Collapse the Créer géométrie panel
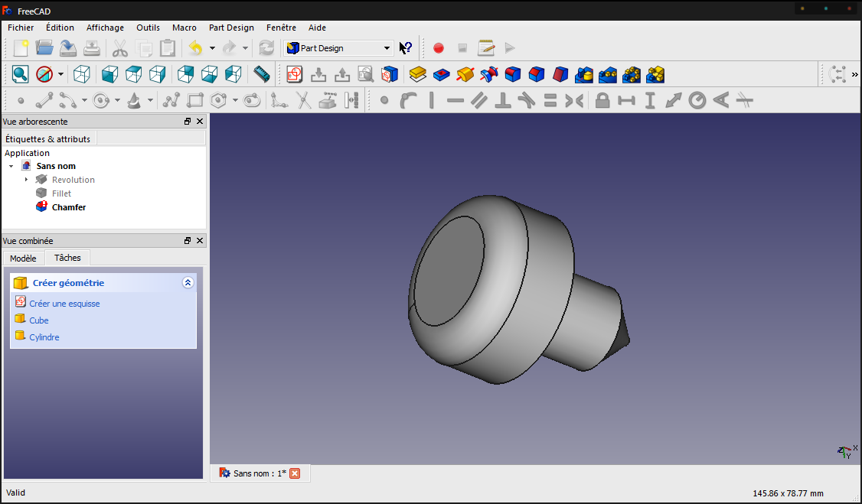 point(188,283)
